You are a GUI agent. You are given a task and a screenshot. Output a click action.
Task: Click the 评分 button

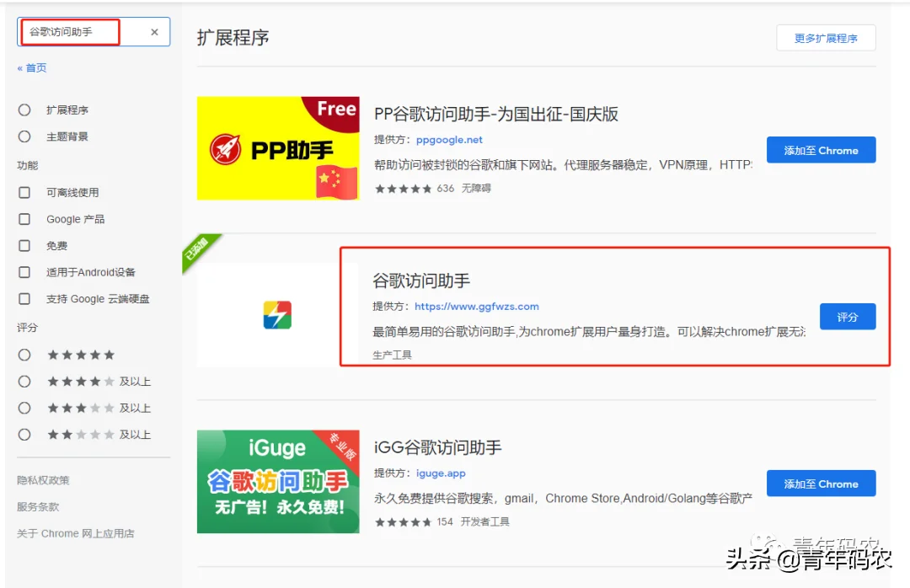pos(848,317)
